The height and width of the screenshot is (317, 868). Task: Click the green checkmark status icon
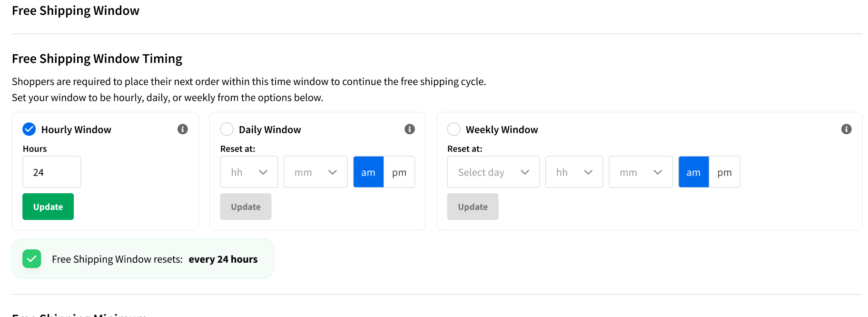(x=32, y=259)
